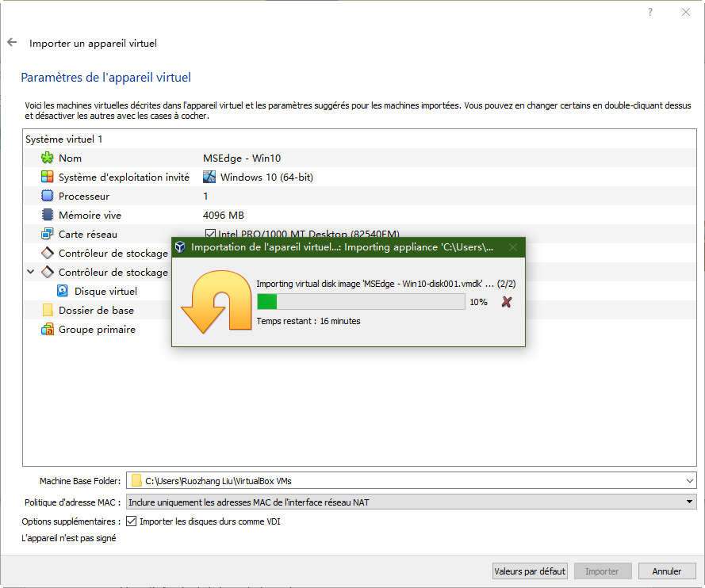Image resolution: width=705 pixels, height=588 pixels.
Task: Select the processor count value 1
Action: tap(205, 197)
